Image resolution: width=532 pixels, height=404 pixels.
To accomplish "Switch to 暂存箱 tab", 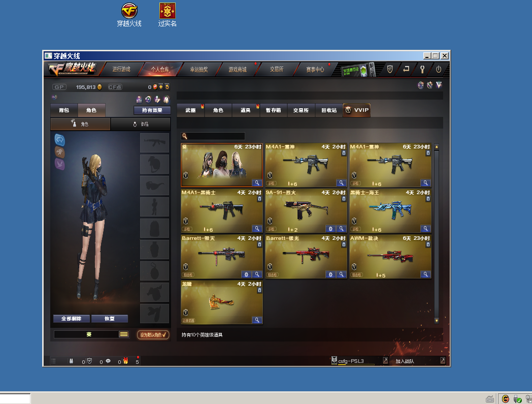I will [273, 110].
